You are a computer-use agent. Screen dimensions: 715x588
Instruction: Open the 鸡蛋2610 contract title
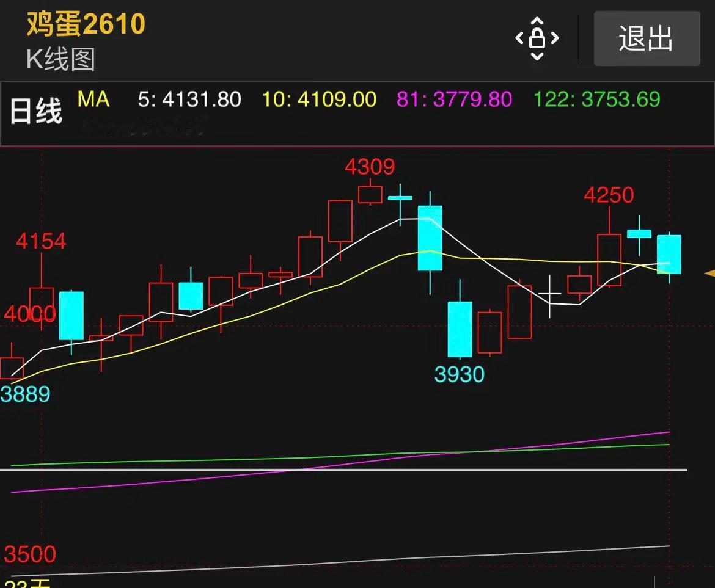[86, 24]
